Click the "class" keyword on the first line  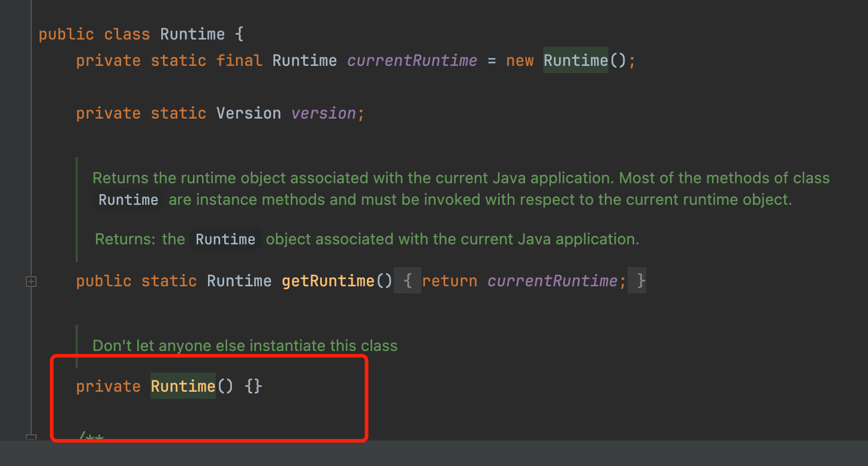pos(127,34)
